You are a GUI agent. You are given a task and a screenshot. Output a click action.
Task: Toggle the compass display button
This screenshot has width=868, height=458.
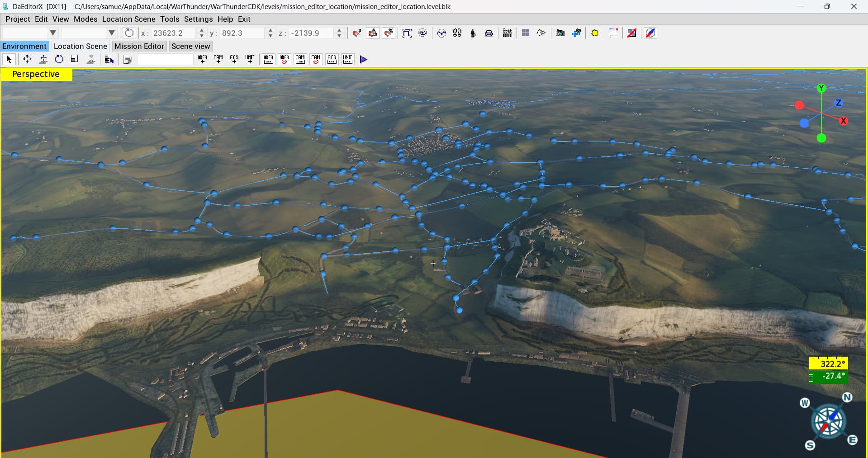point(650,33)
